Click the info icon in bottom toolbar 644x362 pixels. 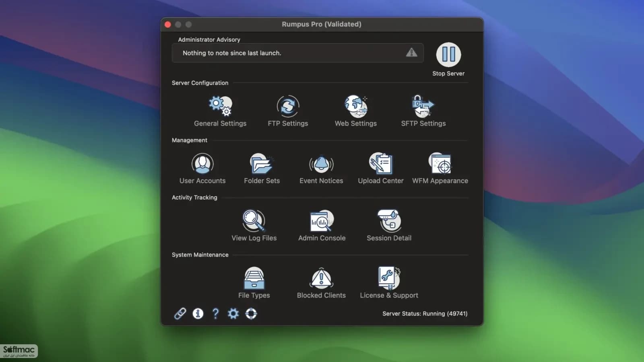[x=198, y=313]
